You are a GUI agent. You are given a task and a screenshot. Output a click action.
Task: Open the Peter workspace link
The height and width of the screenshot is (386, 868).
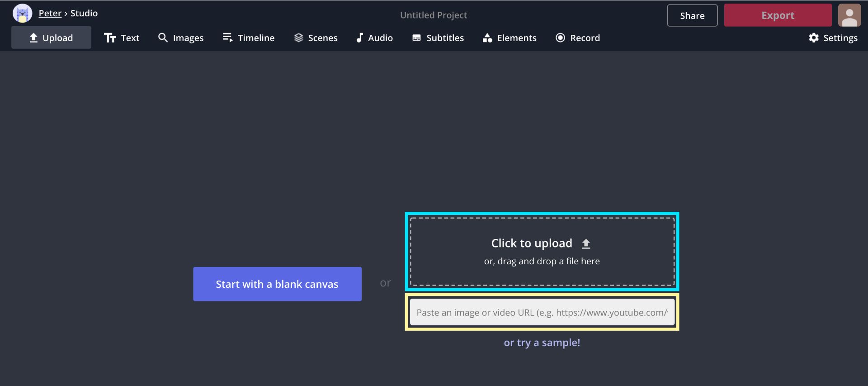(50, 13)
